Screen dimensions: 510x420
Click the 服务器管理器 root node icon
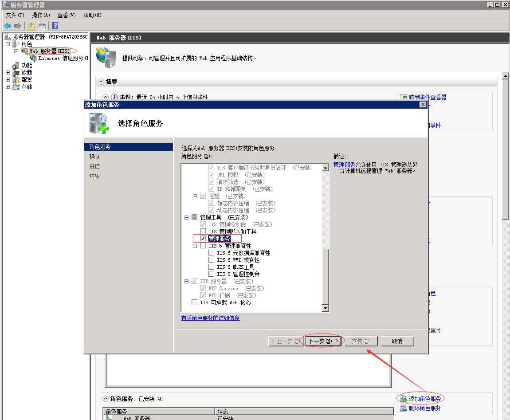tap(8, 36)
